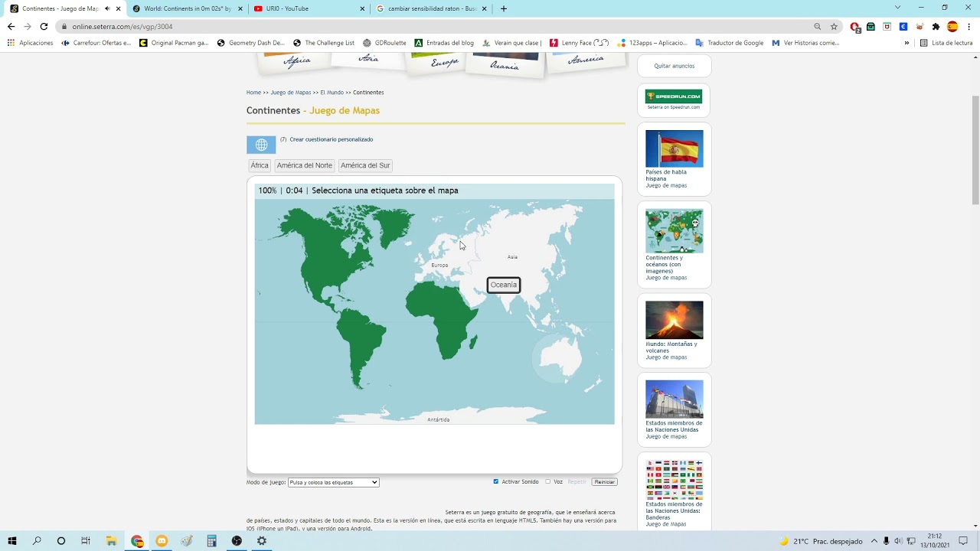Click Australia on the map
The height and width of the screenshot is (551, 980).
tap(561, 358)
